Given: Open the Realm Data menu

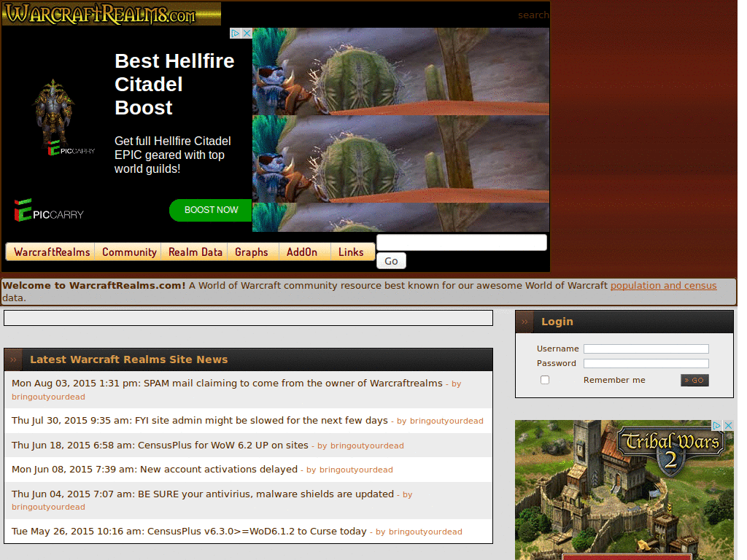Looking at the screenshot, I should [196, 252].
